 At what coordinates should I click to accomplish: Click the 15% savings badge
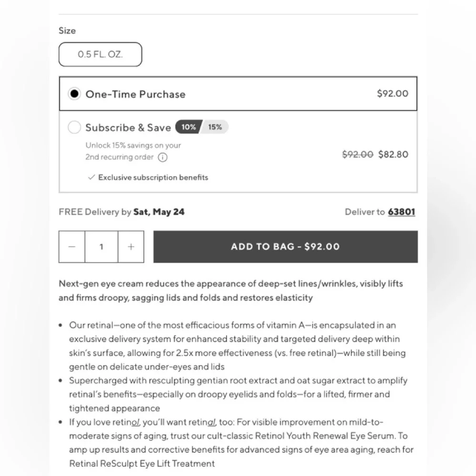pyautogui.click(x=215, y=127)
